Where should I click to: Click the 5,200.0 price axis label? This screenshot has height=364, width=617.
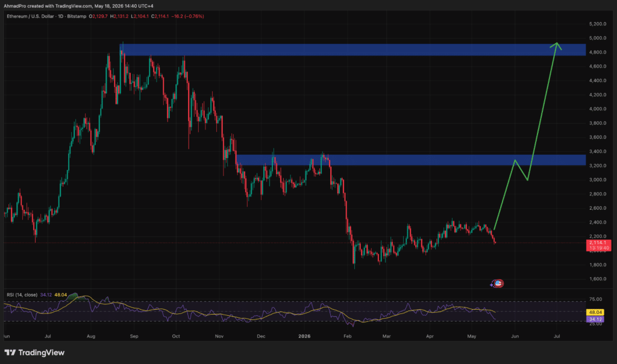[597, 24]
